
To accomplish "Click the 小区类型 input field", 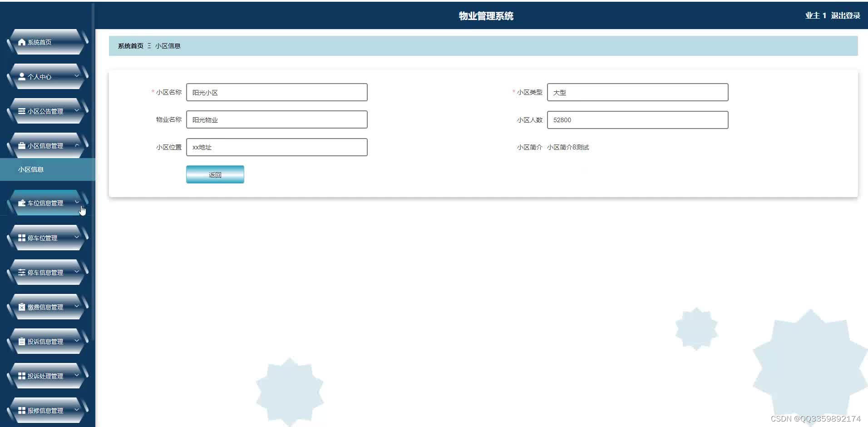I will (x=638, y=92).
